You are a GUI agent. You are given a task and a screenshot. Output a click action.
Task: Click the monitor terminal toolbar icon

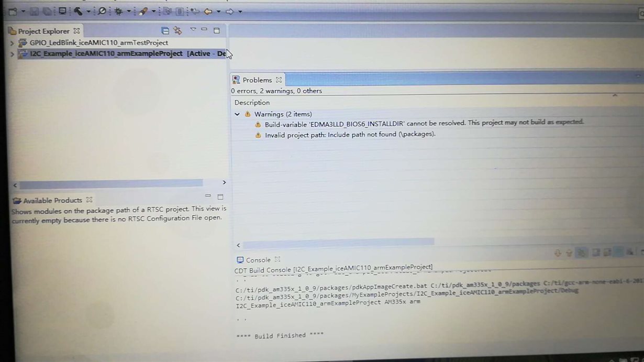pos(62,11)
